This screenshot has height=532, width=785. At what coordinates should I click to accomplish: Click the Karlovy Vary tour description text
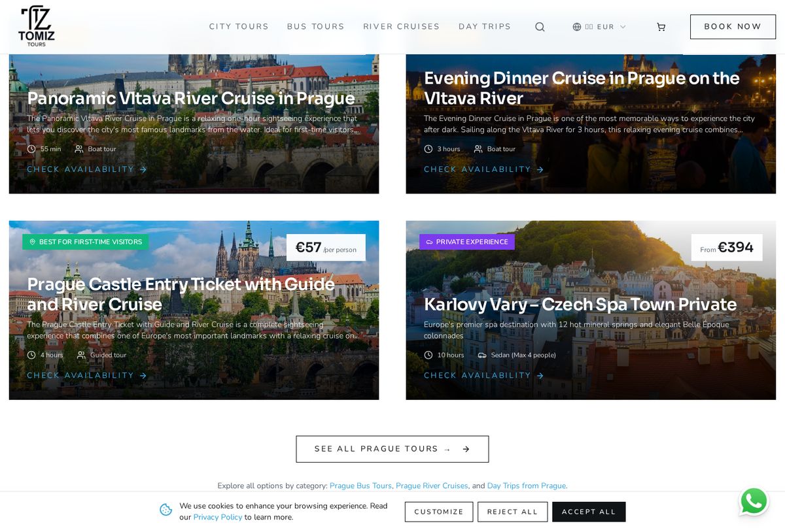coord(576,330)
